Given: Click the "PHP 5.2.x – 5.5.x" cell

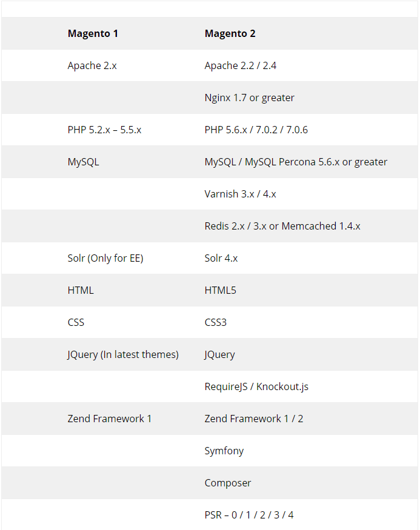Looking at the screenshot, I should tap(104, 130).
